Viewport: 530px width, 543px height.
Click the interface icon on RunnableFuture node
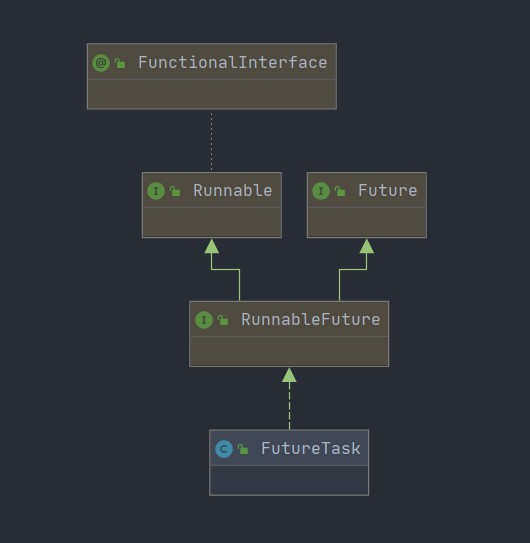(x=204, y=320)
